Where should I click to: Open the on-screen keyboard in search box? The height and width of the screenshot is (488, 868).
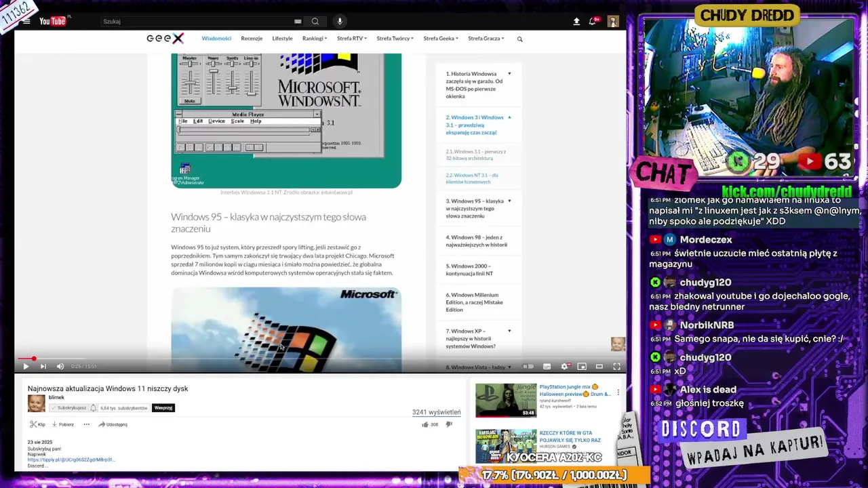point(298,22)
